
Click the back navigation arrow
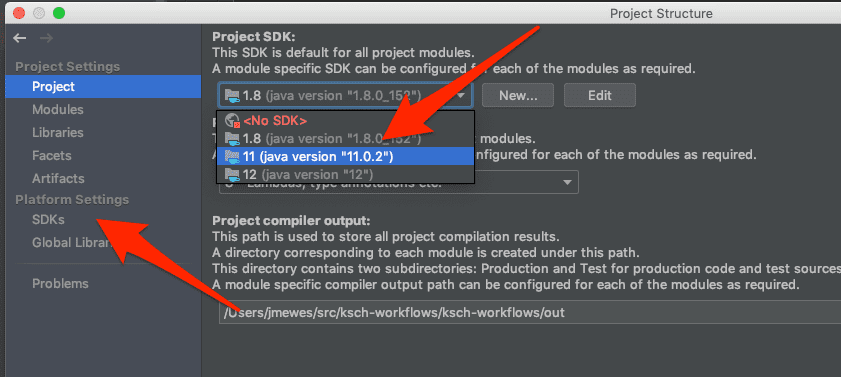pos(20,38)
